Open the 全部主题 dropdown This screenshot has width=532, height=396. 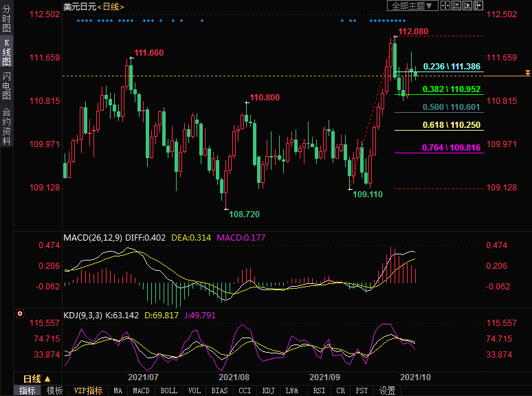click(412, 6)
